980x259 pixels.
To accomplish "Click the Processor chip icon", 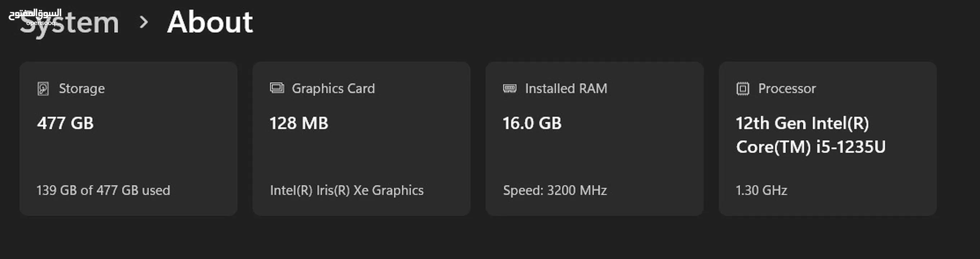I will (742, 88).
